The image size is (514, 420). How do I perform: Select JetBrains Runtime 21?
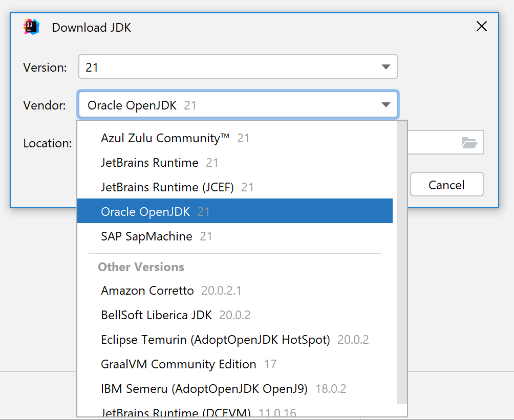(234, 163)
